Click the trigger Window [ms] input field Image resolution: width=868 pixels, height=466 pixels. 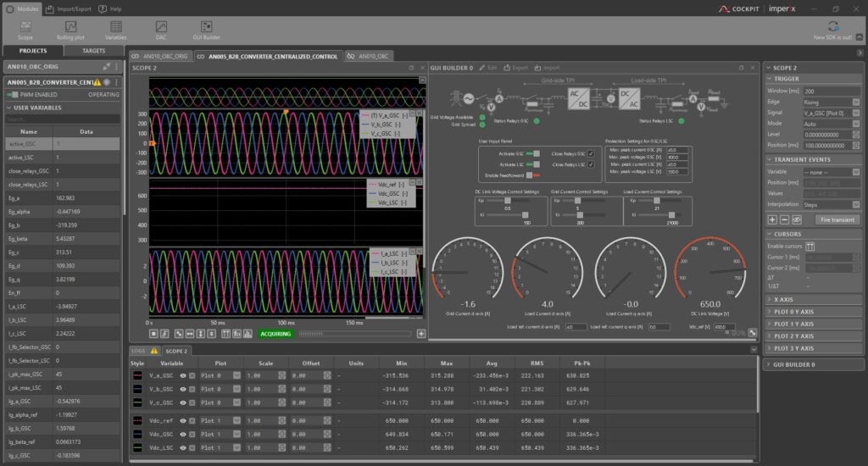(831, 91)
